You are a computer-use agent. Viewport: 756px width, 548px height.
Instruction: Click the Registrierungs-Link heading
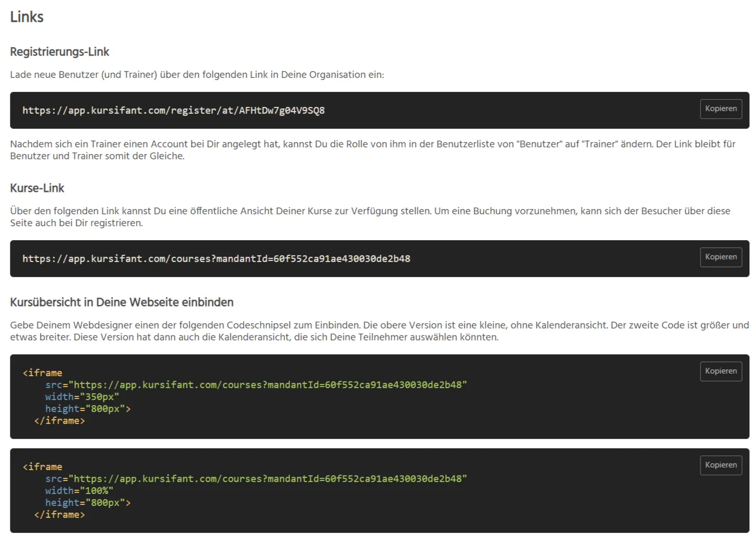pyautogui.click(x=60, y=52)
